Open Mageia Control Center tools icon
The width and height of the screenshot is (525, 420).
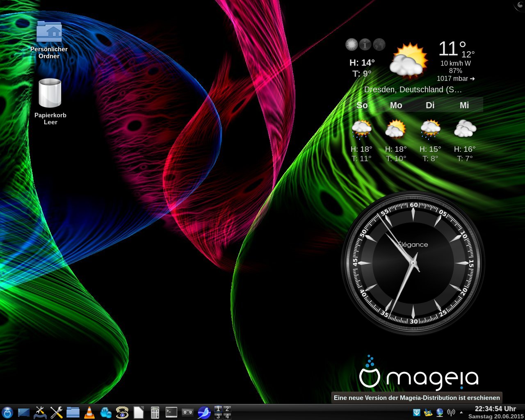click(x=40, y=412)
